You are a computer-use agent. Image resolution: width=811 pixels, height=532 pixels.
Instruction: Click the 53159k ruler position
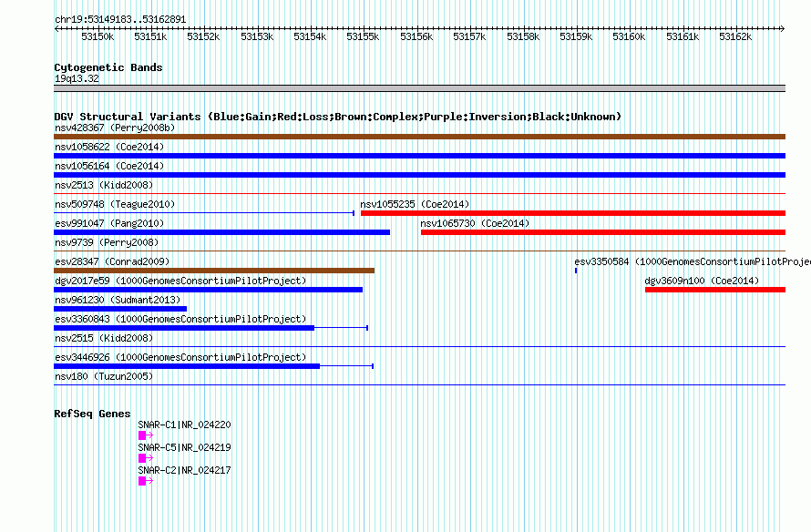click(x=576, y=36)
